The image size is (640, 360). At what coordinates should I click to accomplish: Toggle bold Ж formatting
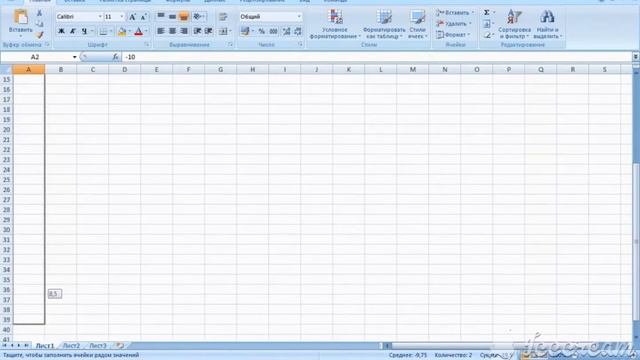tap(61, 31)
